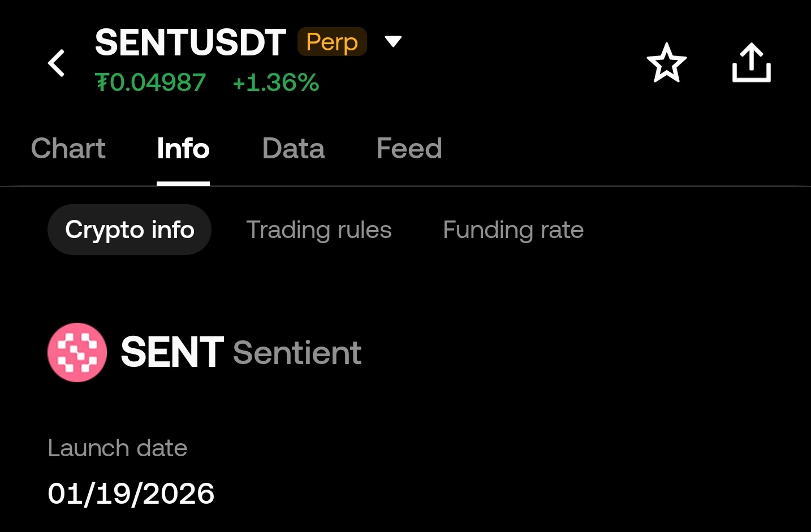Tap the Launch date label
Image resolution: width=811 pixels, height=532 pixels.
point(117,448)
